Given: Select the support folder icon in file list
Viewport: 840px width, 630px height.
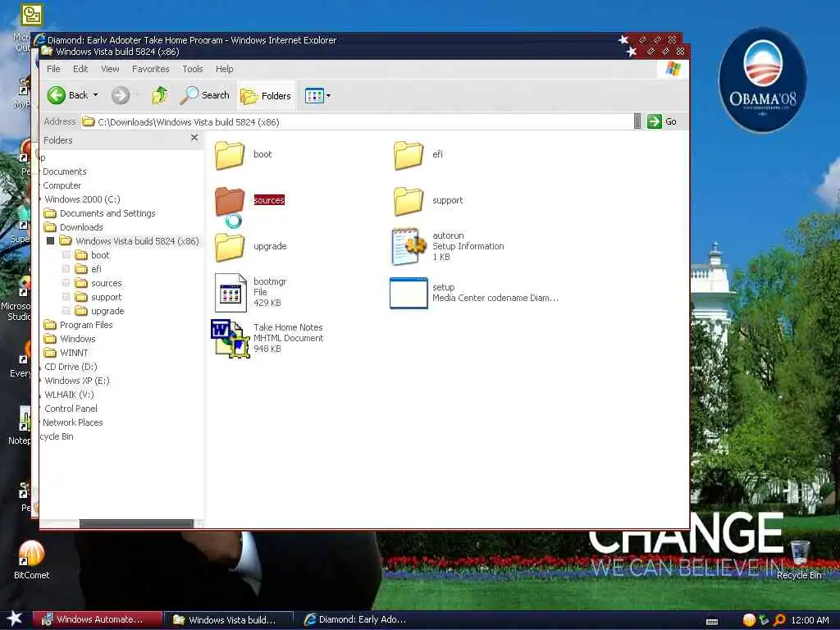Looking at the screenshot, I should click(409, 201).
